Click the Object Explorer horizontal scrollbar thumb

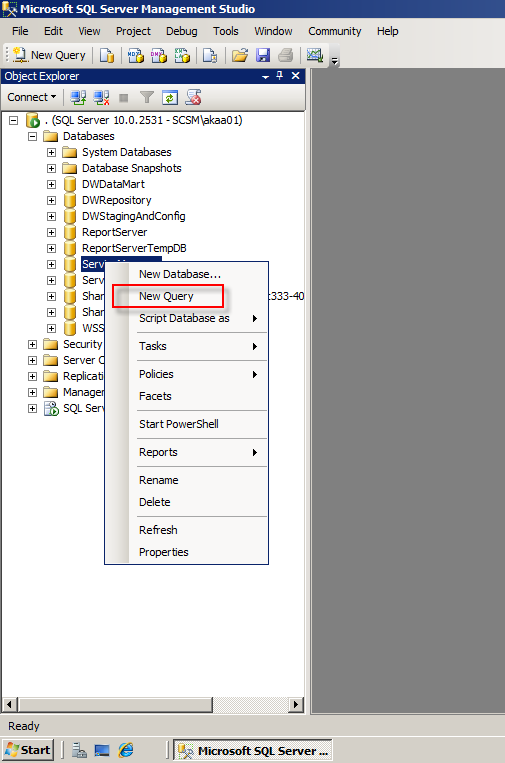[x=115, y=704]
